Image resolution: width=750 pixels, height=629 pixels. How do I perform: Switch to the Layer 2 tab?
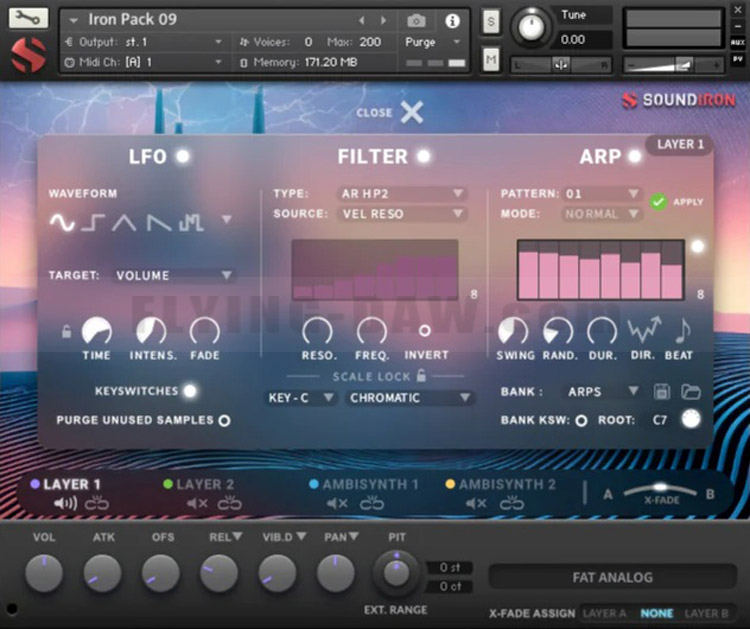204,485
